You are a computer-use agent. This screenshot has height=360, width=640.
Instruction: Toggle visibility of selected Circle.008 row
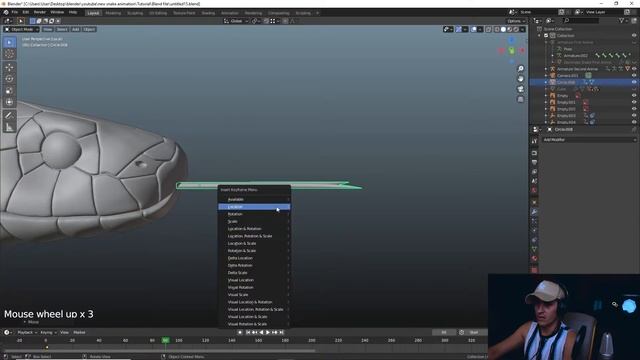[x=634, y=82]
